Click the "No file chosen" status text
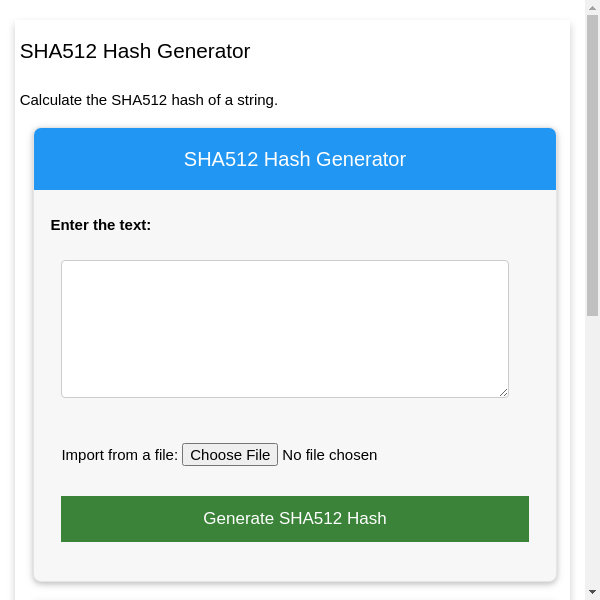The width and height of the screenshot is (600, 600). click(330, 455)
